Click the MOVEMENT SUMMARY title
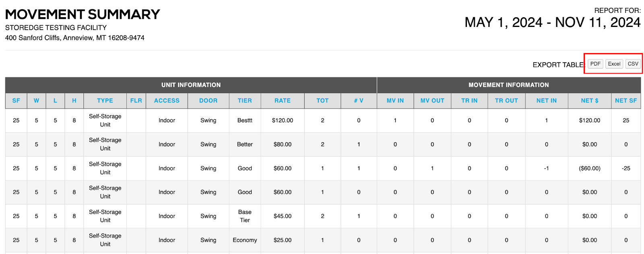The height and width of the screenshot is (254, 644). point(83,14)
